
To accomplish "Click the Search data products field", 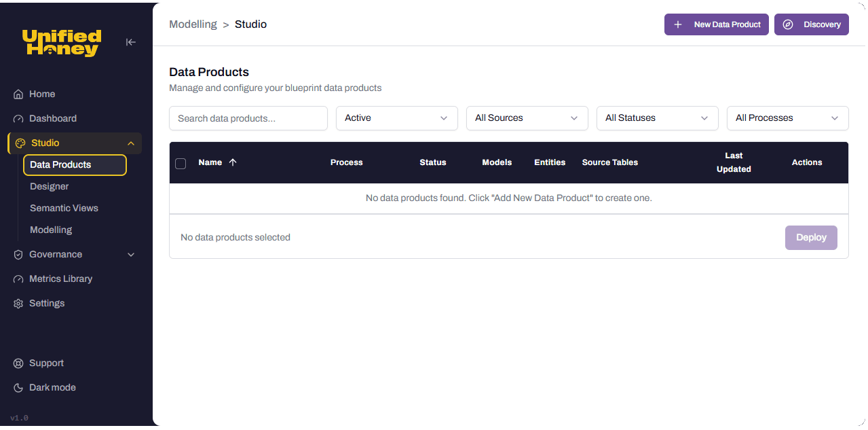I will (248, 118).
